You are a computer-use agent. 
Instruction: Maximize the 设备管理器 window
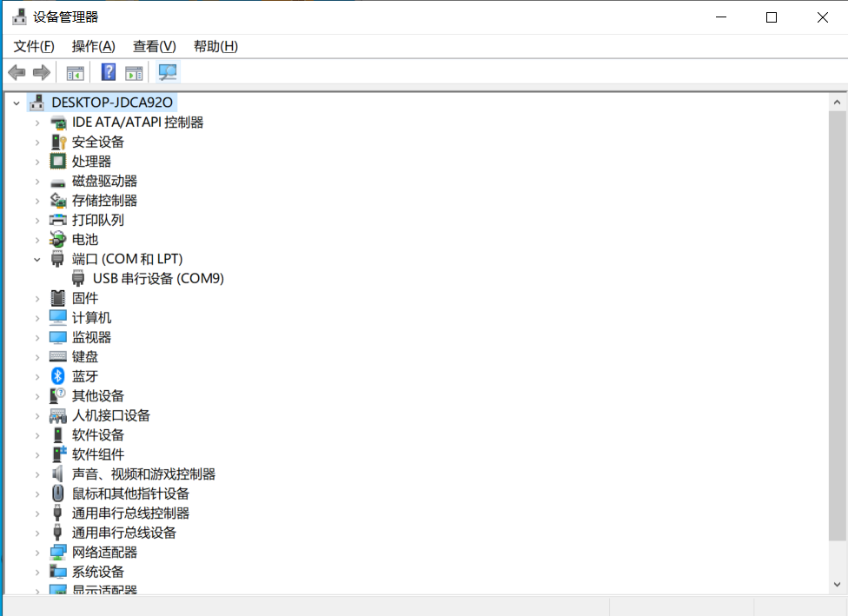point(772,17)
